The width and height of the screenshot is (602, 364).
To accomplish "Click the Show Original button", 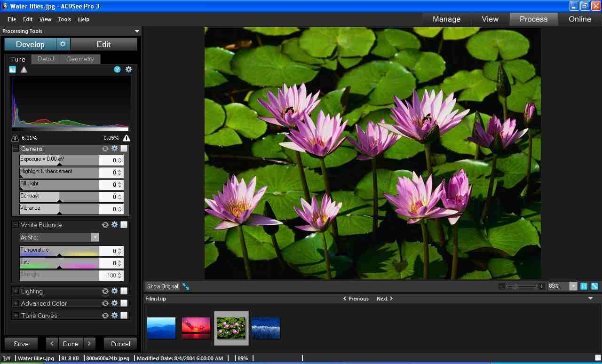I will tap(162, 286).
